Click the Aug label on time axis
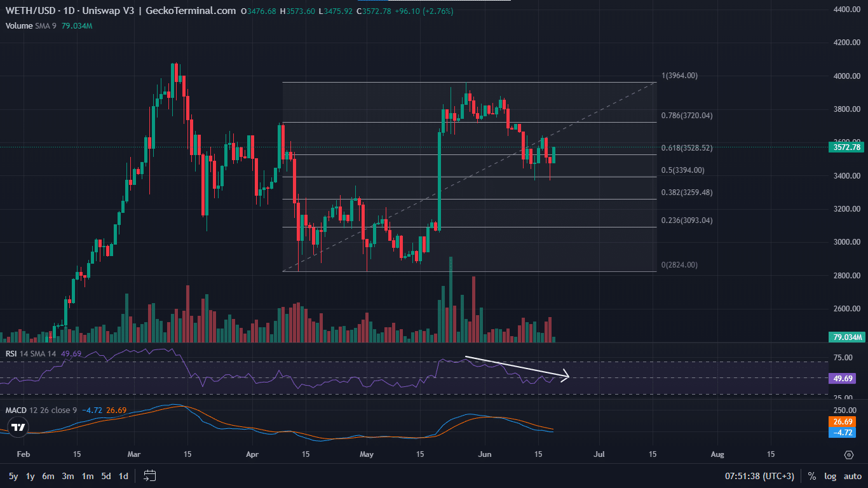Image resolution: width=868 pixels, height=488 pixels. click(717, 454)
